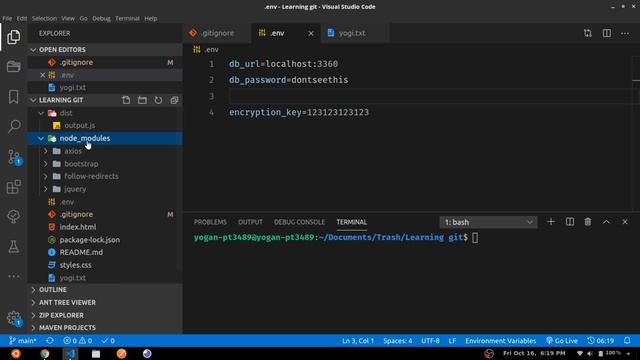Click the Chrome icon in taskbar

(45, 353)
